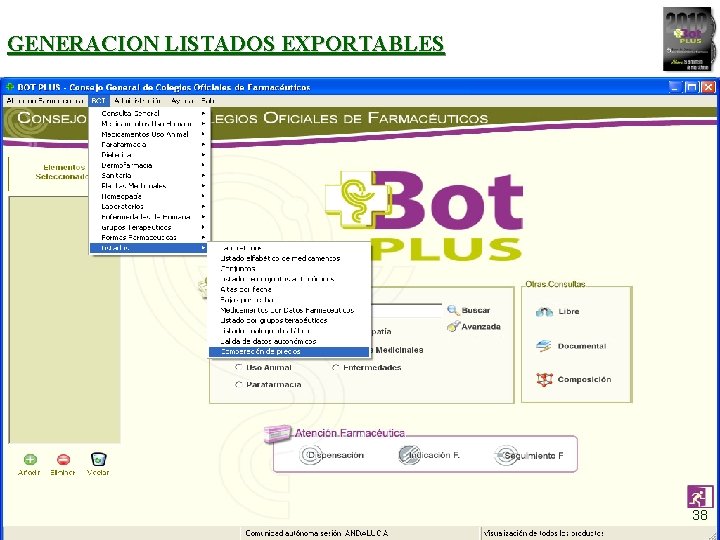Select the Parafarmacia radio button

pyautogui.click(x=238, y=384)
